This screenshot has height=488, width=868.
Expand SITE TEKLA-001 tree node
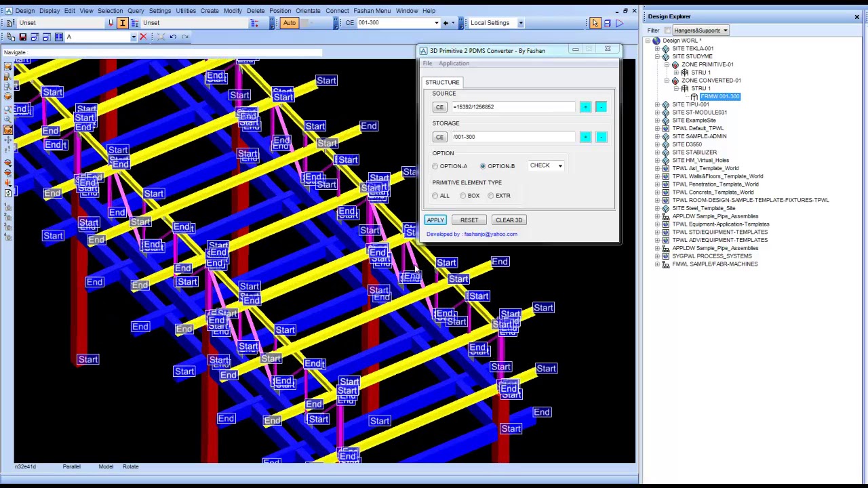[658, 49]
